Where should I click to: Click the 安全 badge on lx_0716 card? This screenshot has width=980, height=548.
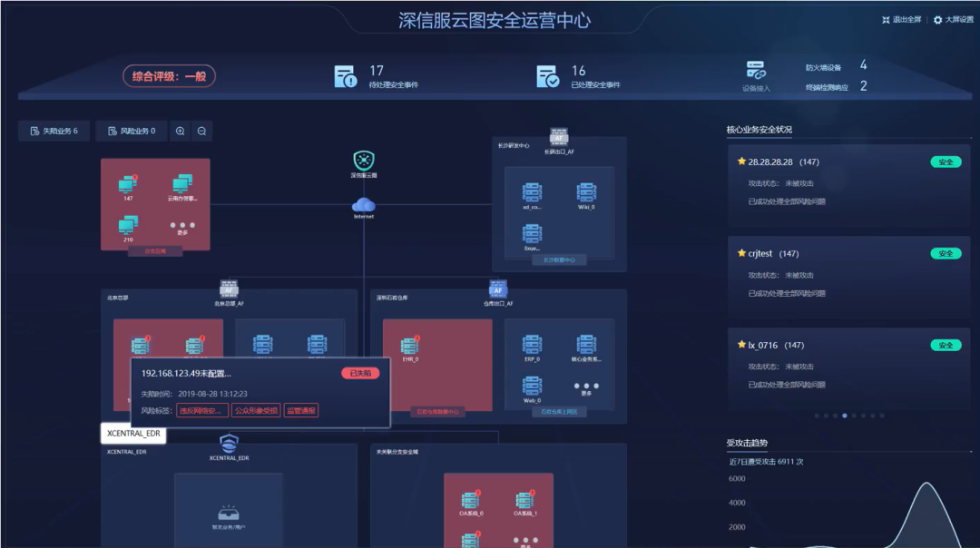tap(946, 345)
